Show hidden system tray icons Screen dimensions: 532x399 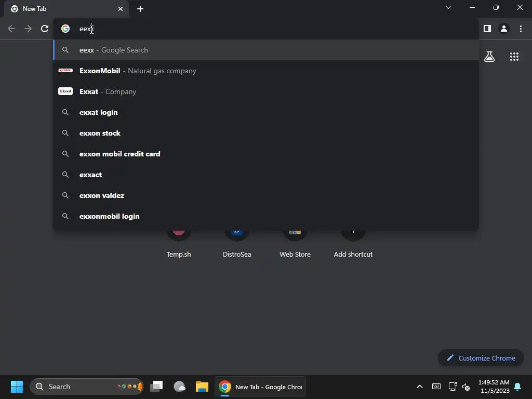tap(420, 387)
